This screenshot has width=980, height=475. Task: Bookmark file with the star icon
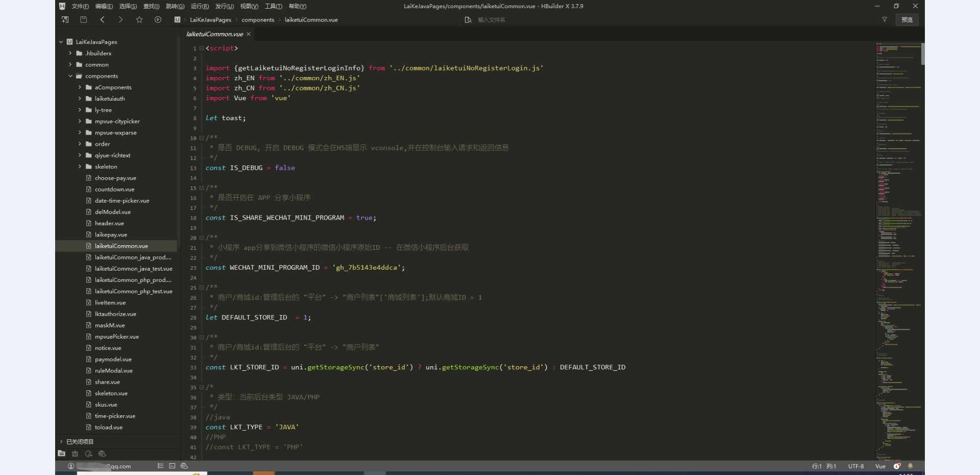[139, 19]
